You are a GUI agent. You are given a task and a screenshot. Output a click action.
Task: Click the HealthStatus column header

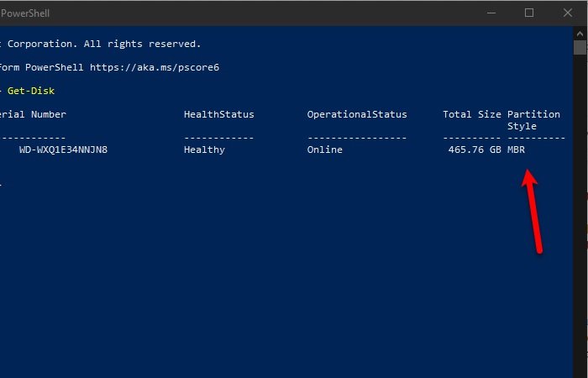218,114
